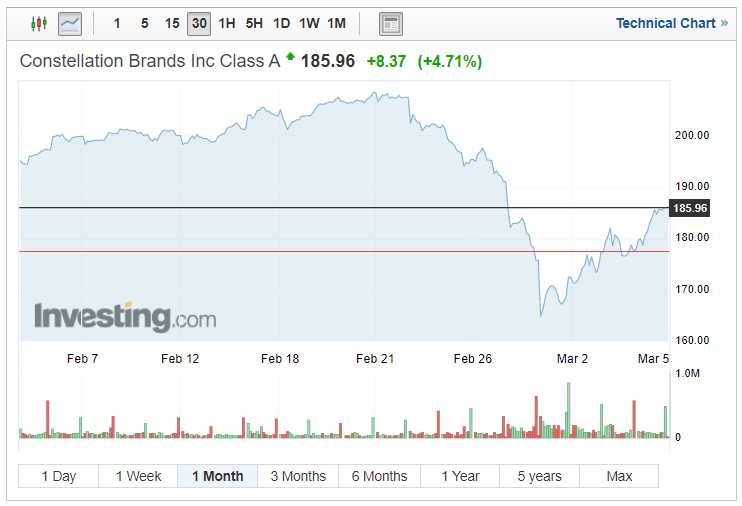Switch to candlestick chart type
Image resolution: width=742 pixels, height=506 pixels.
[x=39, y=23]
